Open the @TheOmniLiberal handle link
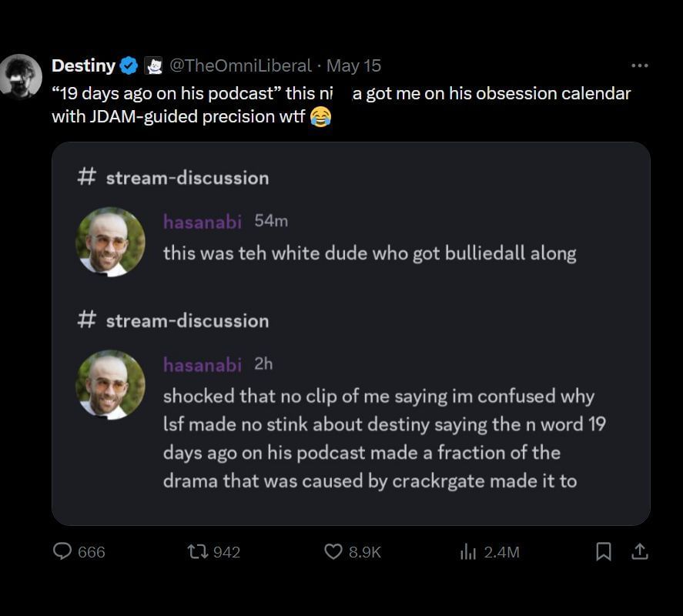The height and width of the screenshot is (616, 683). 239,66
